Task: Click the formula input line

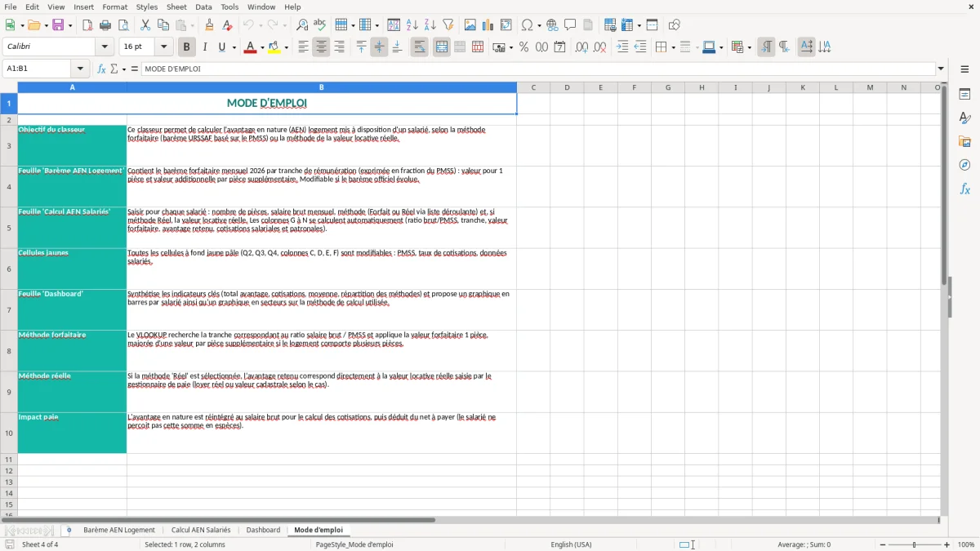Action: pyautogui.click(x=537, y=69)
